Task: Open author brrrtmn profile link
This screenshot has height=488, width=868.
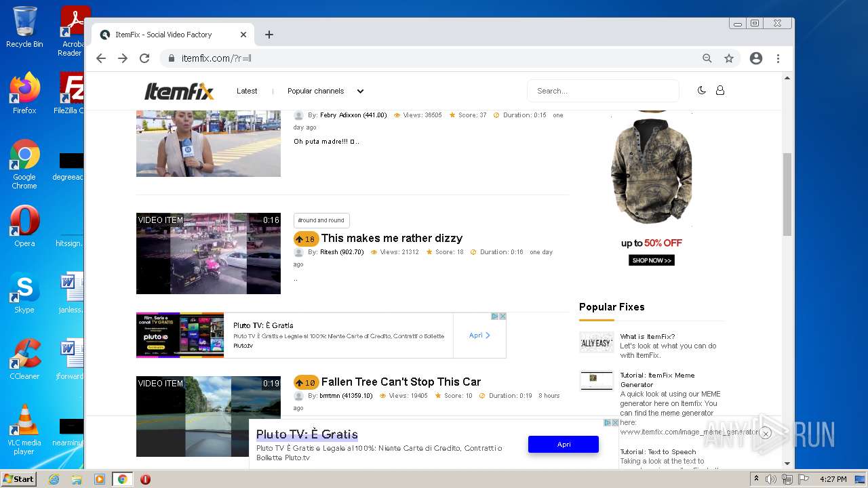Action: (x=346, y=396)
